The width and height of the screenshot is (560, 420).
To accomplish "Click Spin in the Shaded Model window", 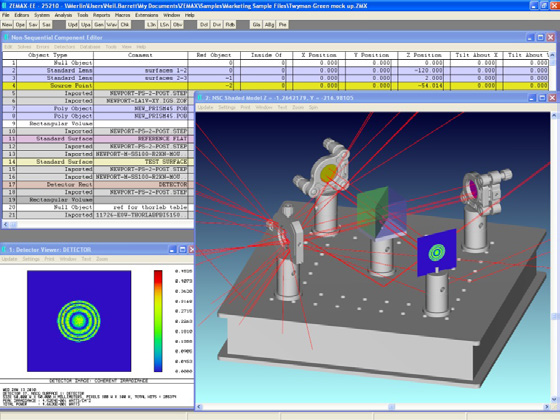I will [x=313, y=107].
